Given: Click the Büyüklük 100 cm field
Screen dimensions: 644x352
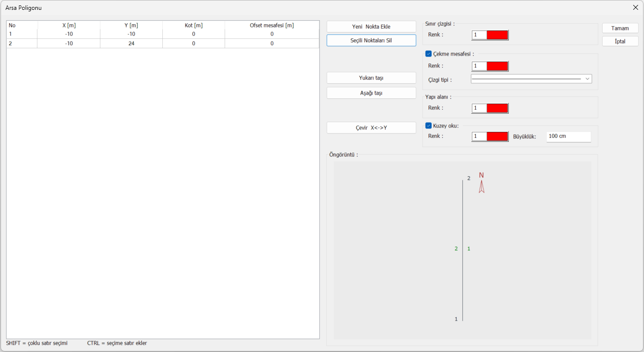Looking at the screenshot, I should (568, 136).
